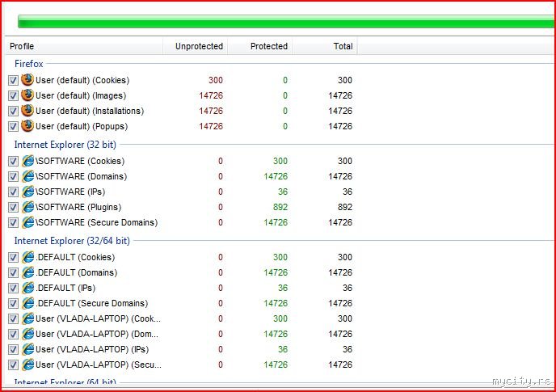Screen dimensions: 556x392
Task: Click IE icon beside .DEFAULT (Domains)
Action: (x=28, y=272)
